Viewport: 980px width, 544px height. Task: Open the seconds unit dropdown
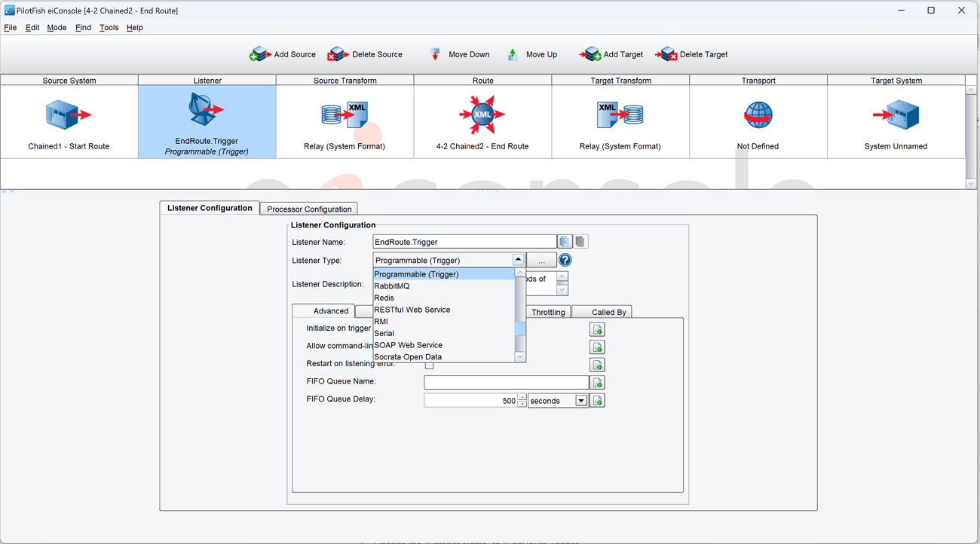click(581, 401)
